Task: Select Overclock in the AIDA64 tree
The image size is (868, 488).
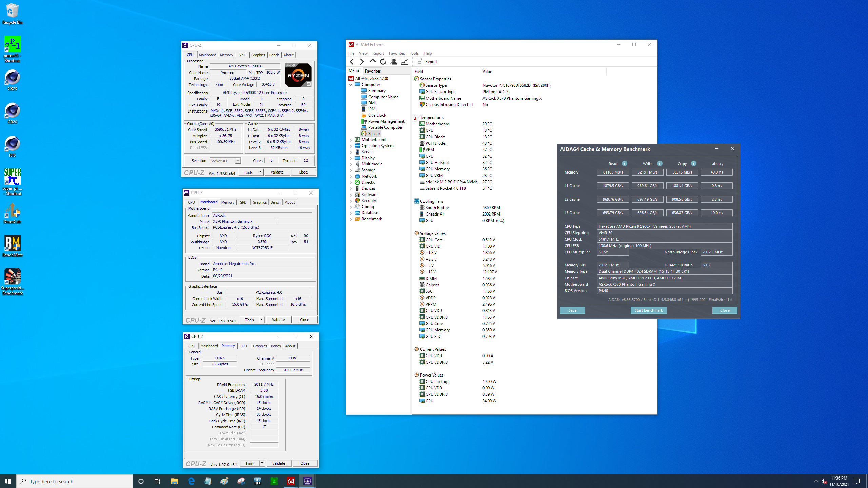Action: pyautogui.click(x=374, y=115)
